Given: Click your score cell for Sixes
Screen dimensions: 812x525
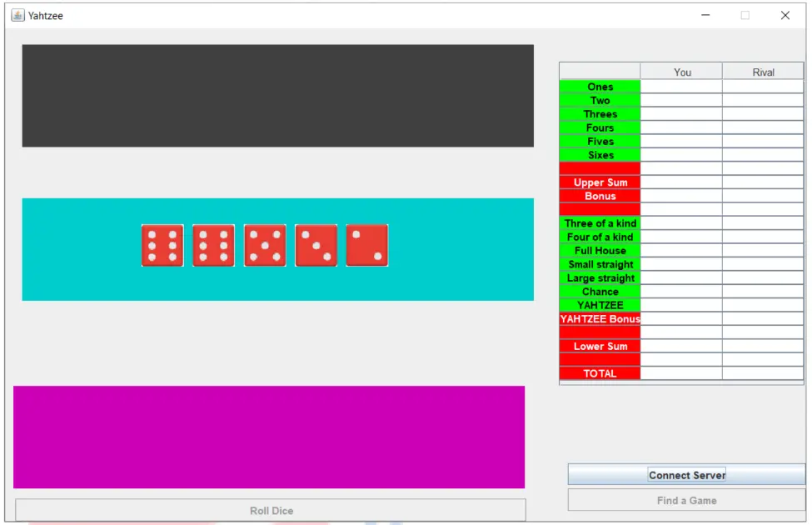Looking at the screenshot, I should pos(681,154).
